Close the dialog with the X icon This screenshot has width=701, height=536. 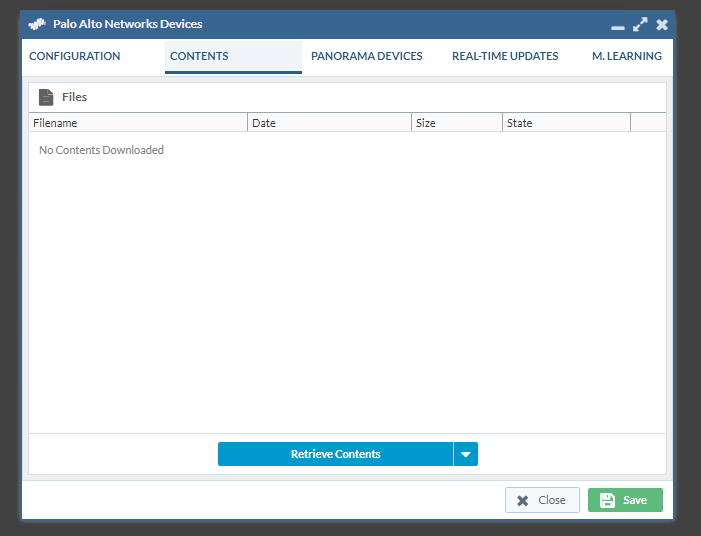tap(662, 25)
